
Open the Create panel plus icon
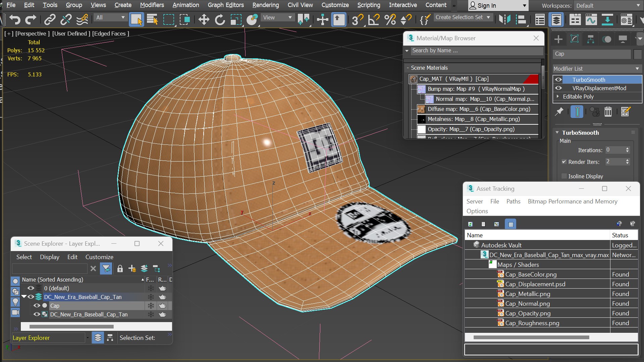[558, 39]
